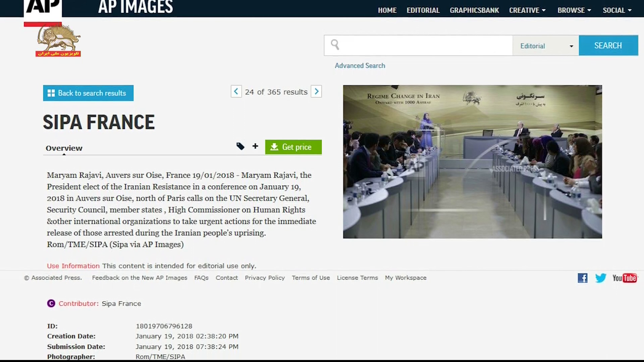This screenshot has height=362, width=644.
Task: Click the Sipa France contributor name
Action: [121, 304]
